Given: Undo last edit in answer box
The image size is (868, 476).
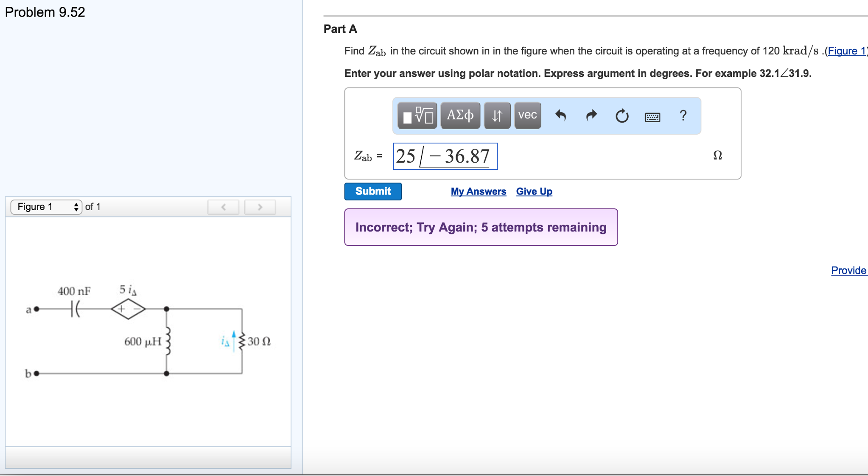Looking at the screenshot, I should coord(560,115).
